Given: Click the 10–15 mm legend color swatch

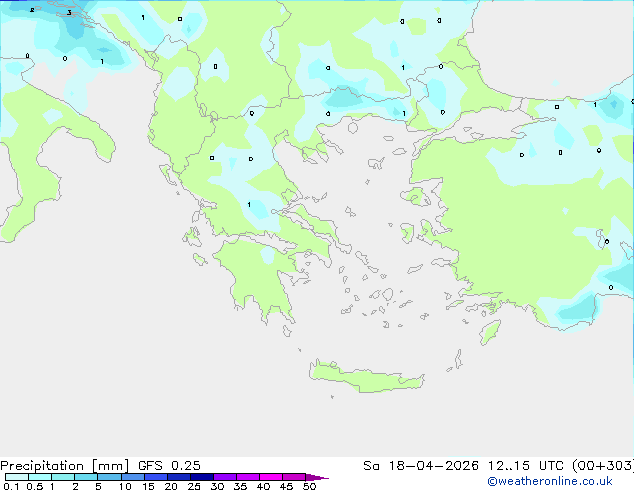Looking at the screenshot, I should 133,477.
